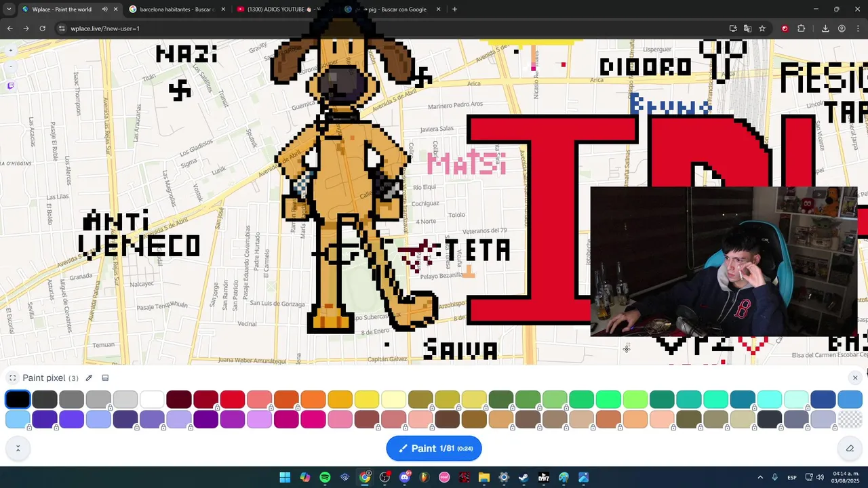This screenshot has width=868, height=488.
Task: Click the 'Cochiguaz' street label
Action: [x=425, y=203]
